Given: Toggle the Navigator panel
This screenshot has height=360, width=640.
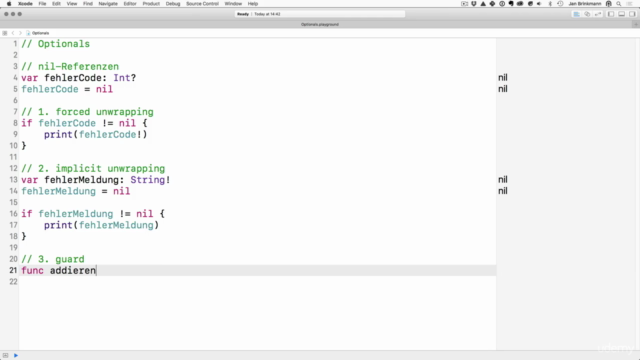Looking at the screenshot, I should click(x=611, y=14).
